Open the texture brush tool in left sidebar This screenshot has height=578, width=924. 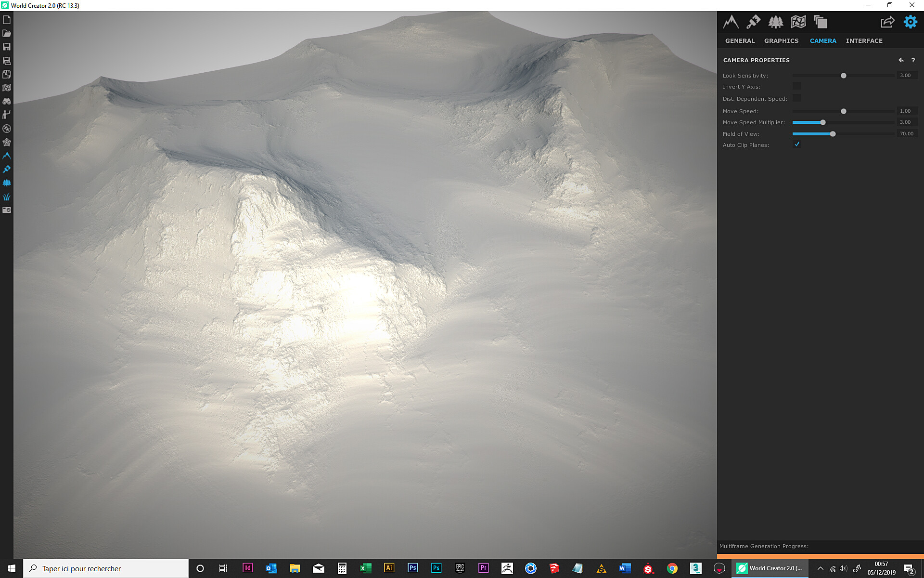coord(6,169)
